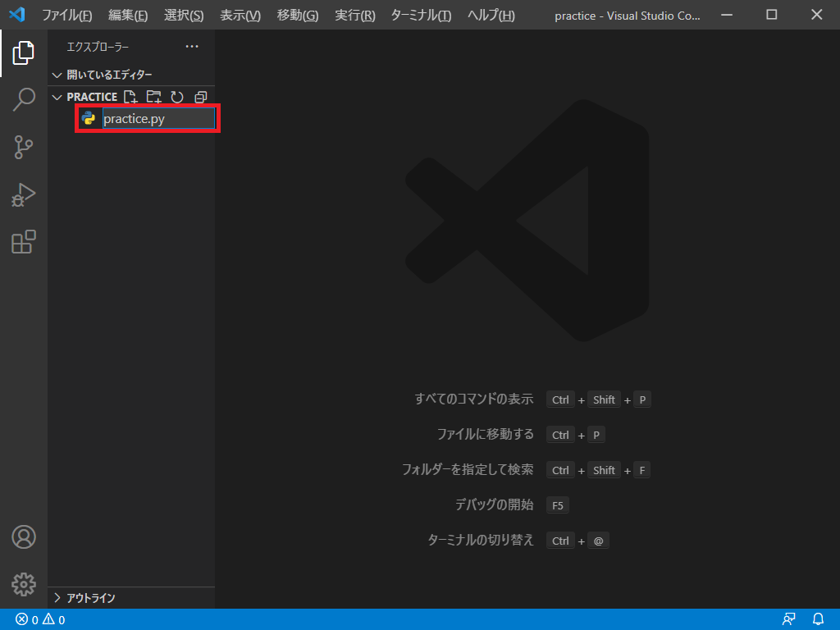The height and width of the screenshot is (630, 840).
Task: Open the ヘルプ(H) menu
Action: (491, 15)
